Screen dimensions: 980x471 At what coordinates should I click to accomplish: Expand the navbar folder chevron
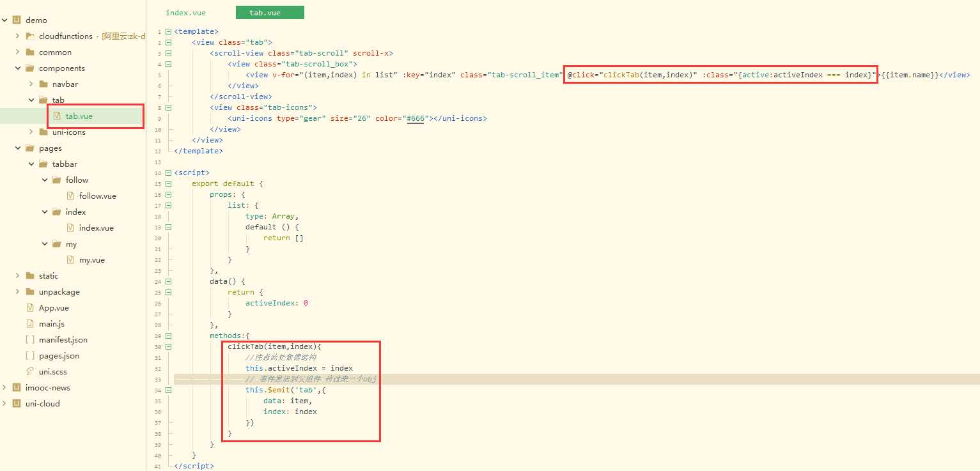(31, 84)
